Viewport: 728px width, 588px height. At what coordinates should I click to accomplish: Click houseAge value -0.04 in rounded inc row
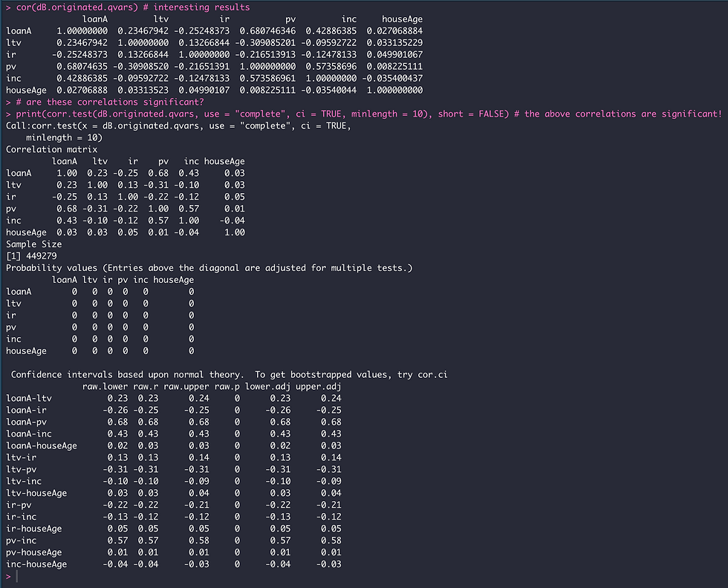coord(232,220)
